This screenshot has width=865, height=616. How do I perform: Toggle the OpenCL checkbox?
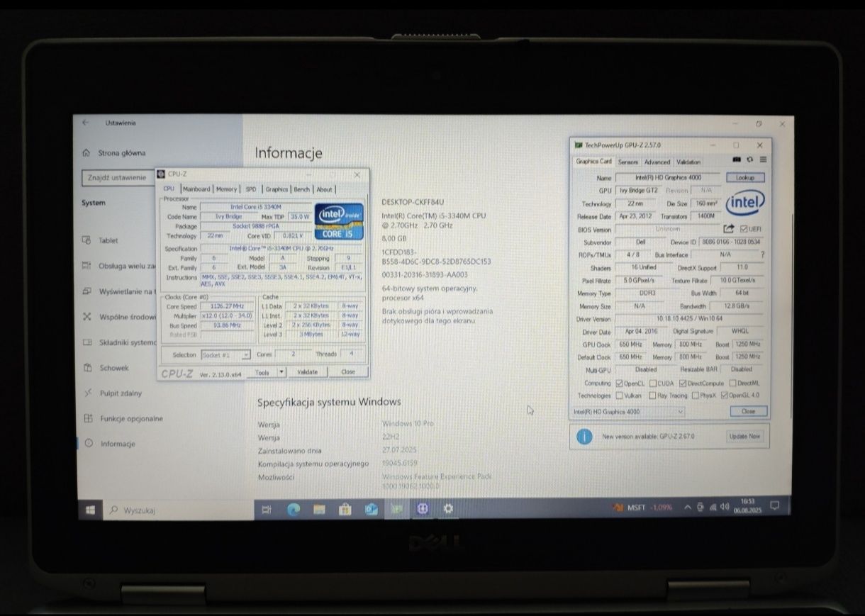tap(620, 383)
